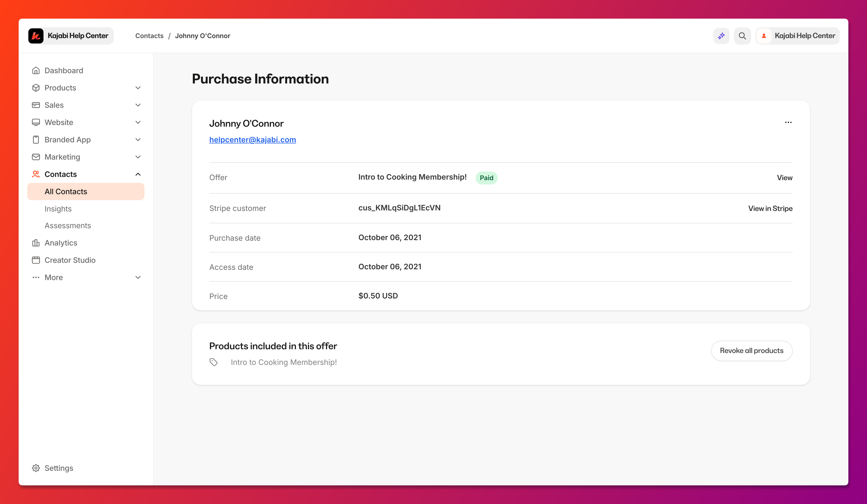This screenshot has width=867, height=504.
Task: Collapse the Contacts menu chevron
Action: tap(138, 174)
